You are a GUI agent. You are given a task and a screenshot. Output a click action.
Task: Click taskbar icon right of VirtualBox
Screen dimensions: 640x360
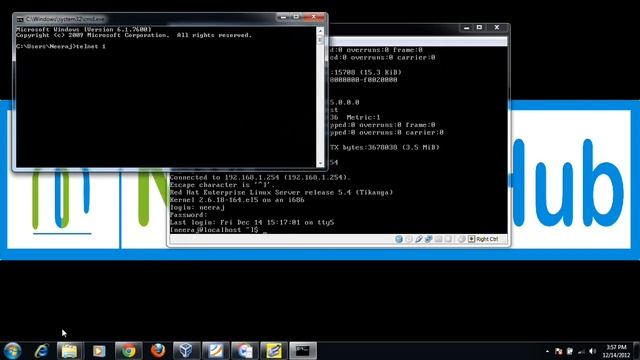click(x=216, y=351)
